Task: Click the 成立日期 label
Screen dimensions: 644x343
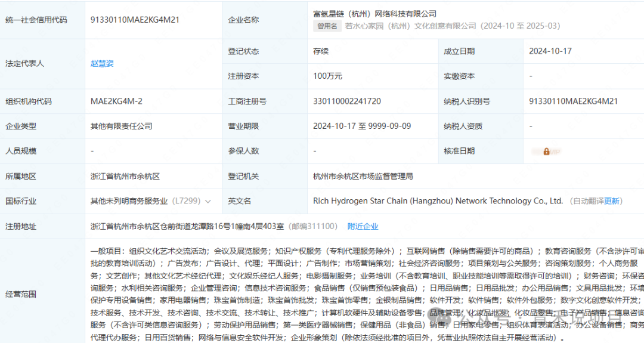Action: (x=459, y=51)
